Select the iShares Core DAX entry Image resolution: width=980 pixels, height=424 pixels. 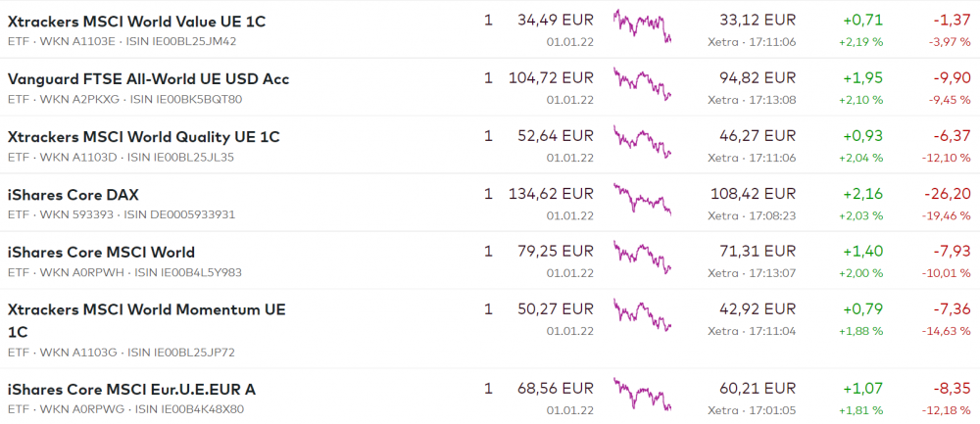click(x=73, y=195)
